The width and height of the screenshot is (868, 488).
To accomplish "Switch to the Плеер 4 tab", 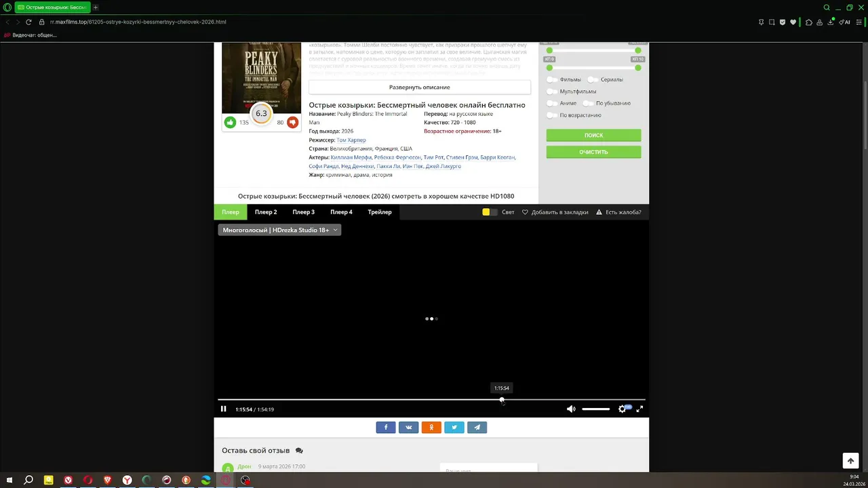I will tap(341, 212).
